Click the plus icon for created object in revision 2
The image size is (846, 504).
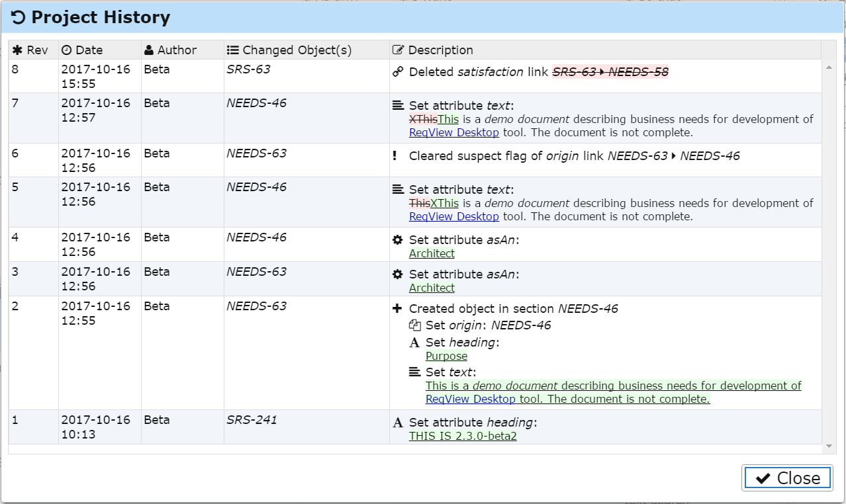397,308
